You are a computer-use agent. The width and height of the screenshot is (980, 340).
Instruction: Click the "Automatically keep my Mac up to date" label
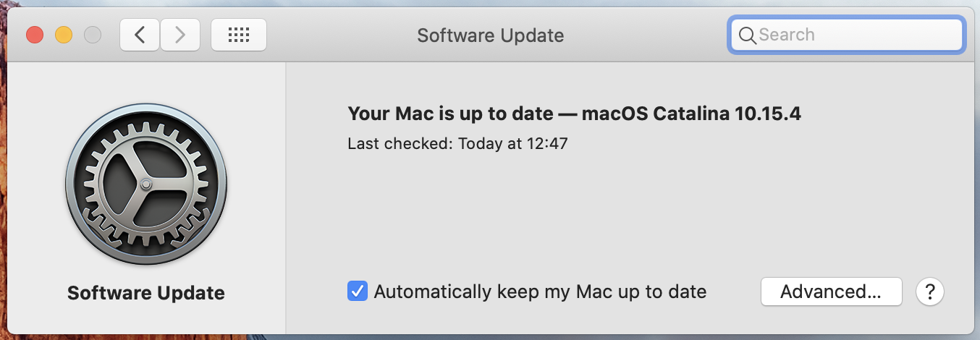click(540, 292)
